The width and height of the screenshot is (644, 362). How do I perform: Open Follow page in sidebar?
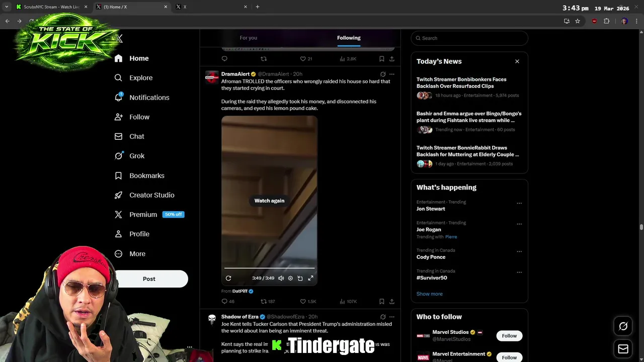click(132, 117)
